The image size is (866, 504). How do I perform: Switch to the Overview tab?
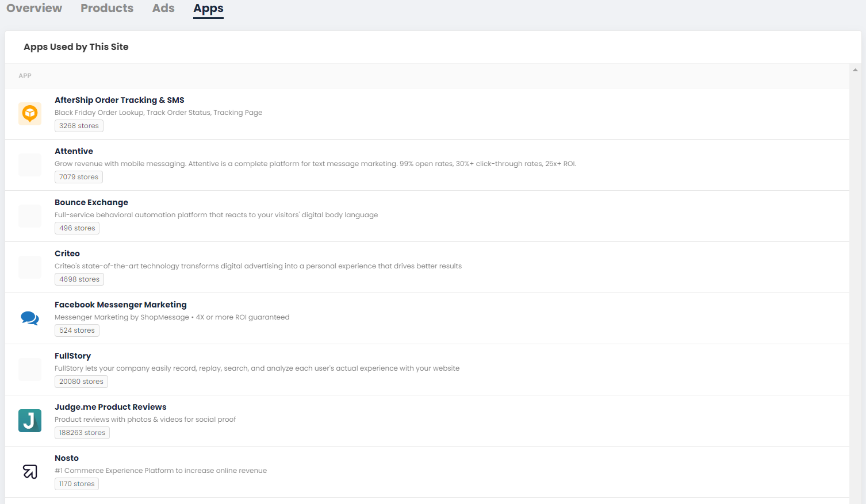tap(34, 9)
